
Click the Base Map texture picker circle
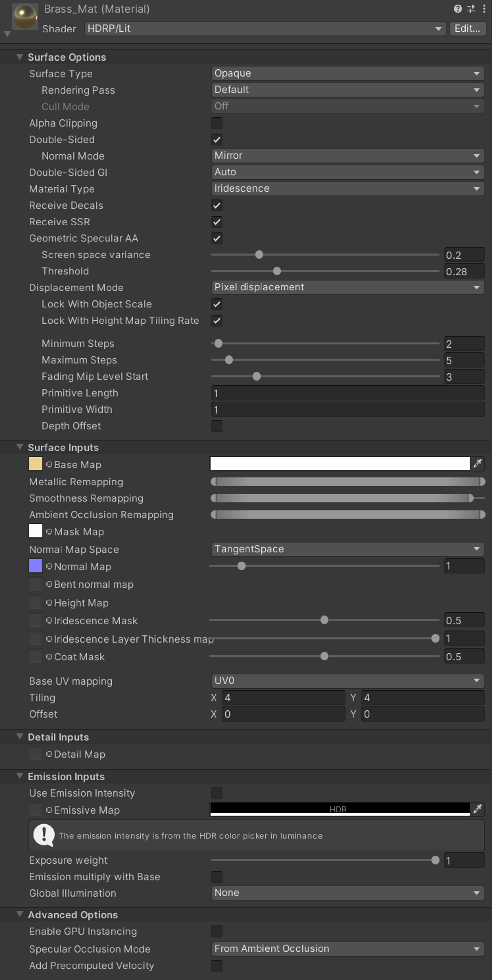click(x=49, y=465)
